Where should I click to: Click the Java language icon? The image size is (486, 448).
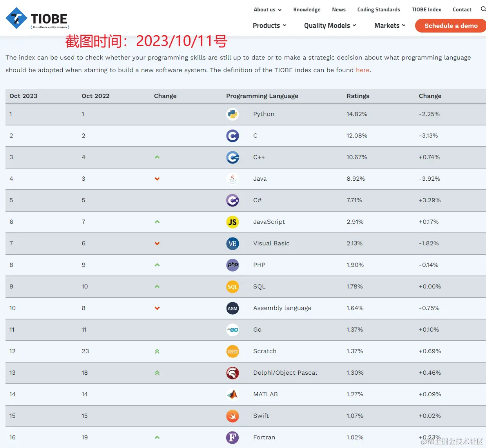(x=232, y=179)
